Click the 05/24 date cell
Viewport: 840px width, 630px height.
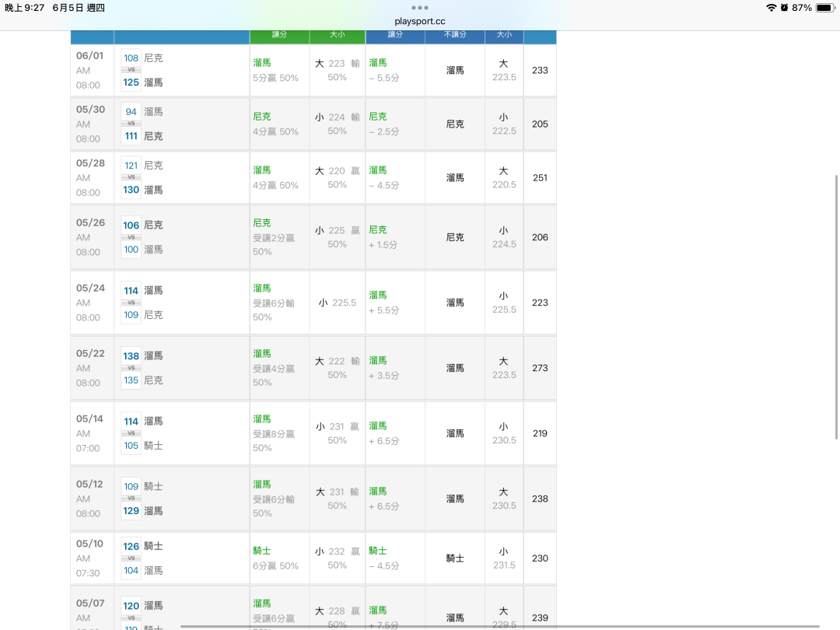click(x=92, y=302)
